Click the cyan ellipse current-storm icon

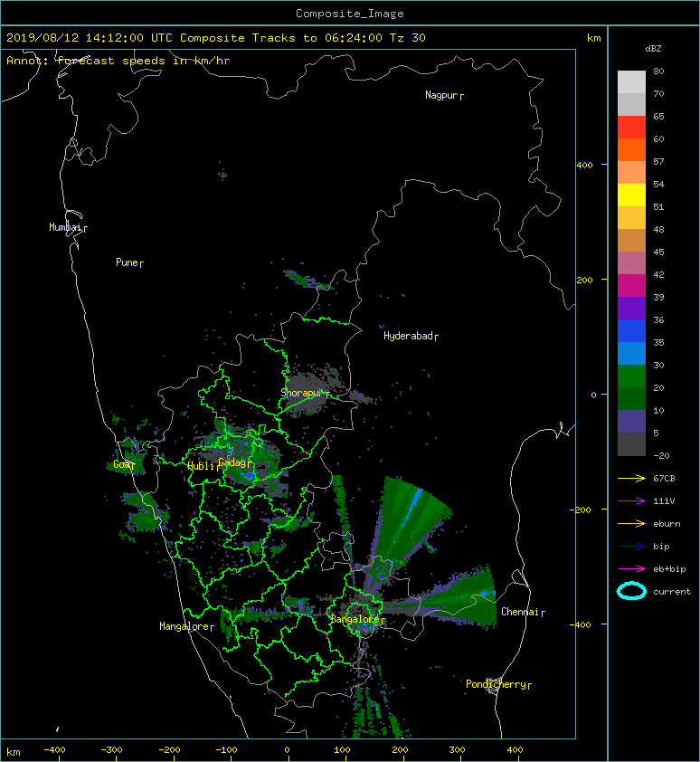(x=631, y=592)
